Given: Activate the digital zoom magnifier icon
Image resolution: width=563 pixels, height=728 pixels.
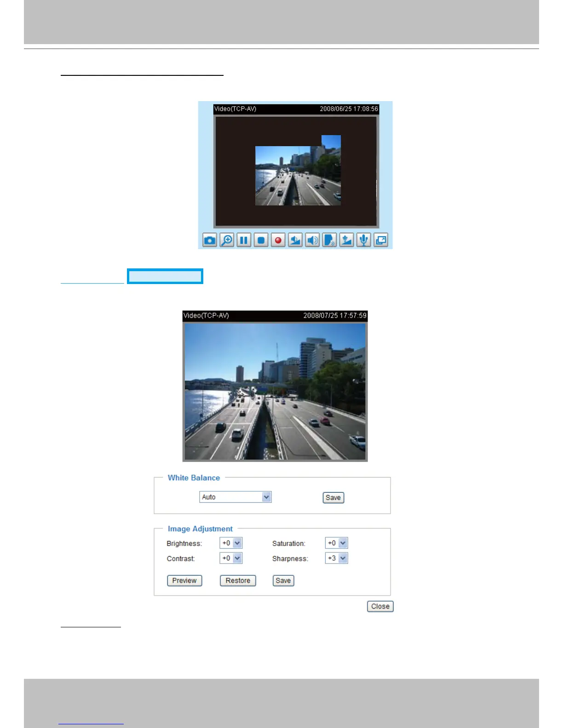Looking at the screenshot, I should pyautogui.click(x=227, y=240).
